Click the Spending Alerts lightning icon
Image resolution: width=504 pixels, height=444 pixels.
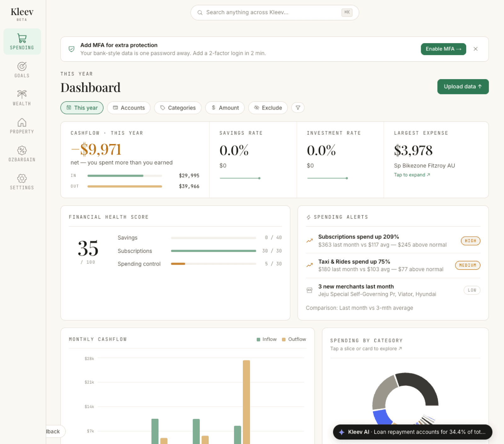click(x=309, y=217)
